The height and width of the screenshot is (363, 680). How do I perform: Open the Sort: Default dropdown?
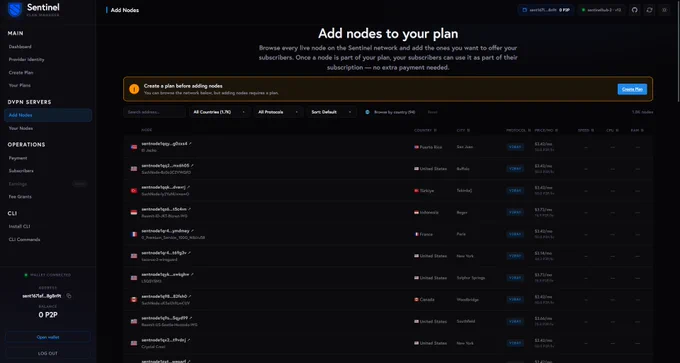pyautogui.click(x=332, y=112)
